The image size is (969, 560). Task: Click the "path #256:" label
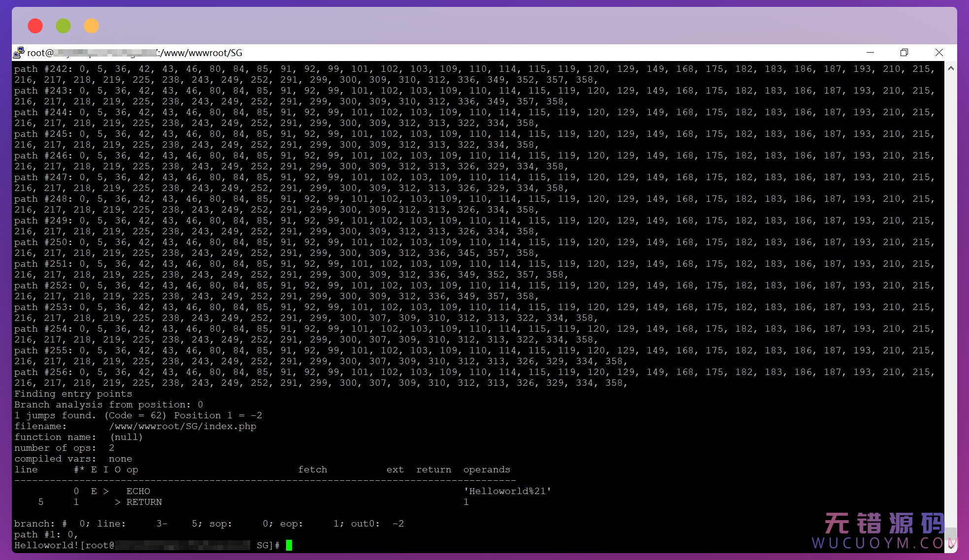click(x=43, y=372)
